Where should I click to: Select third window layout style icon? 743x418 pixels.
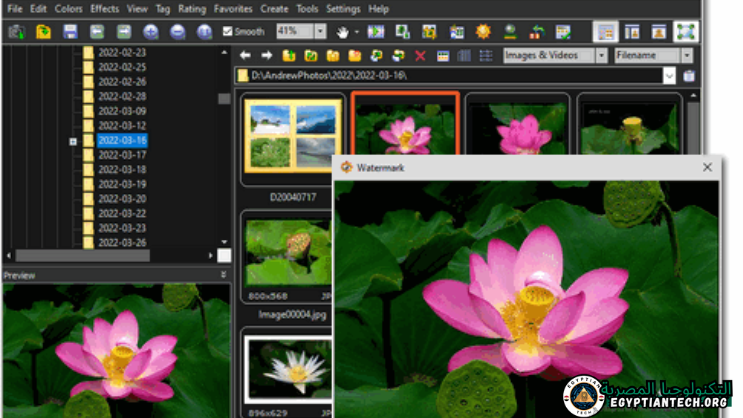point(659,32)
